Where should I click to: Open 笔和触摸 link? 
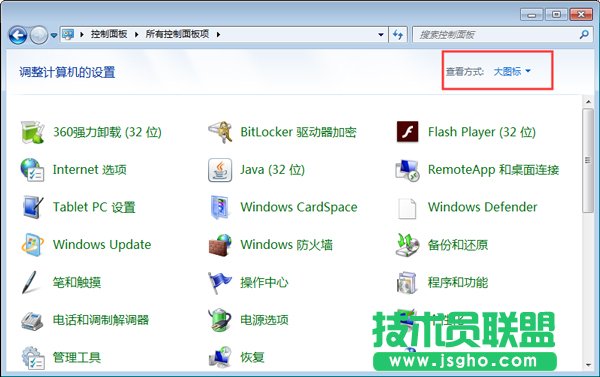pyautogui.click(x=77, y=282)
